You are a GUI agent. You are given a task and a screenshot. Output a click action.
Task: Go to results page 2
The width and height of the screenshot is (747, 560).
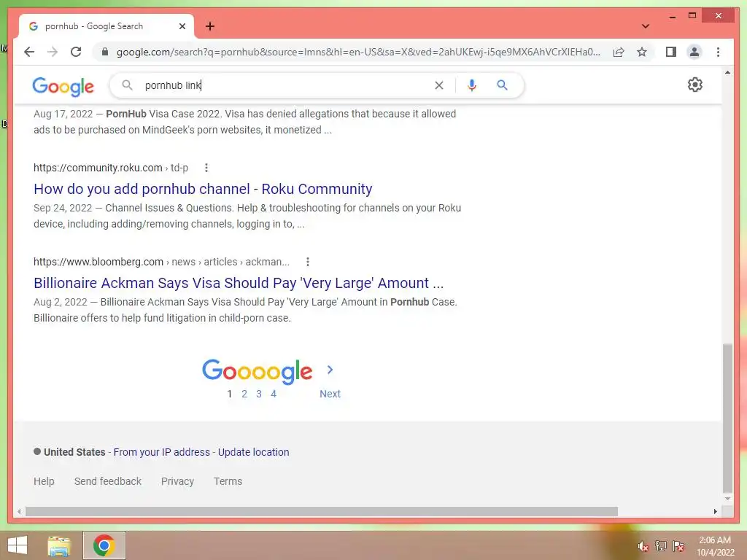click(244, 394)
